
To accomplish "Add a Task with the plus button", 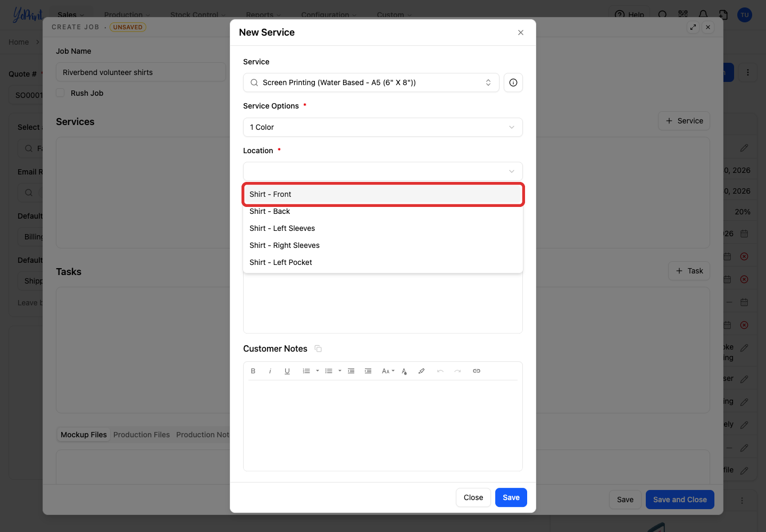I will pos(689,271).
